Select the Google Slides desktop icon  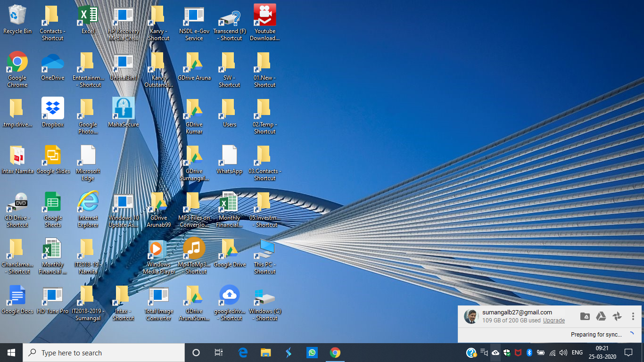click(53, 159)
